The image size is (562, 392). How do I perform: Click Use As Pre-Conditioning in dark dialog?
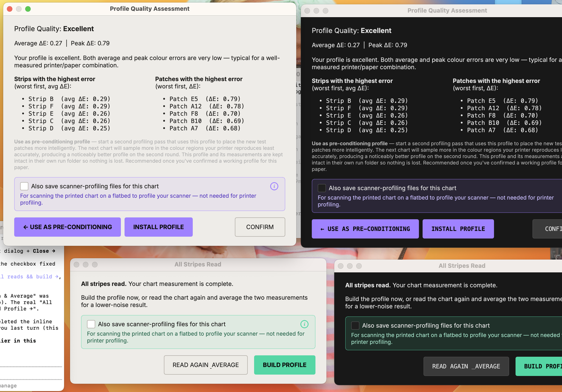365,229
